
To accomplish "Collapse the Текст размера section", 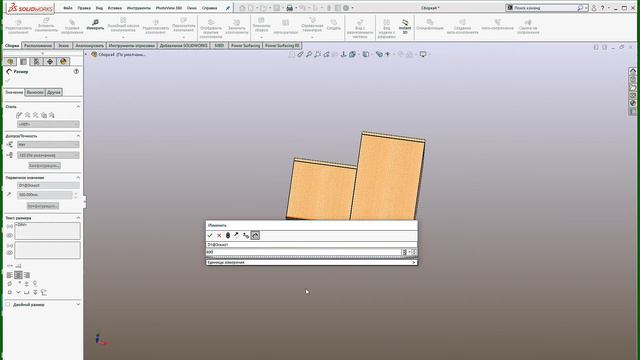I will pos(78,218).
